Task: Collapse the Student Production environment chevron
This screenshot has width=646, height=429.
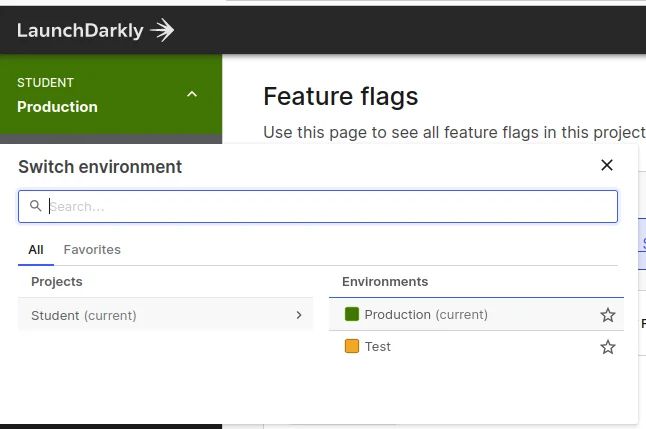Action: pos(192,94)
